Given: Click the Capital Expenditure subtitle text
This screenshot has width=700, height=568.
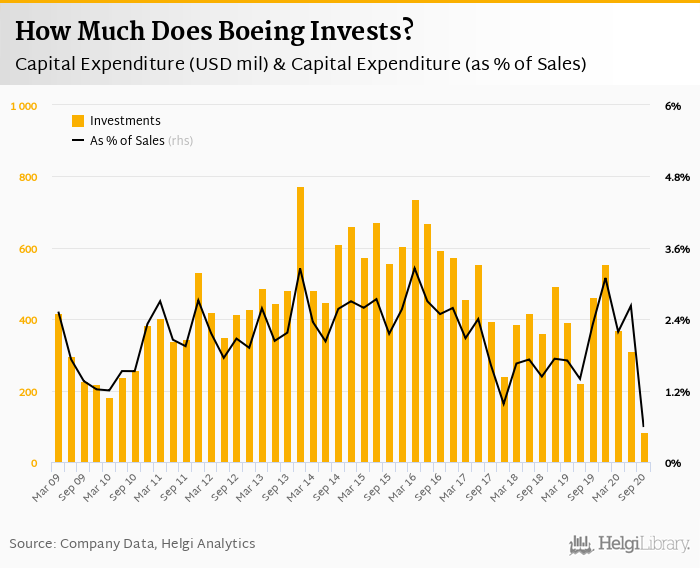Looking at the screenshot, I should coord(300,64).
